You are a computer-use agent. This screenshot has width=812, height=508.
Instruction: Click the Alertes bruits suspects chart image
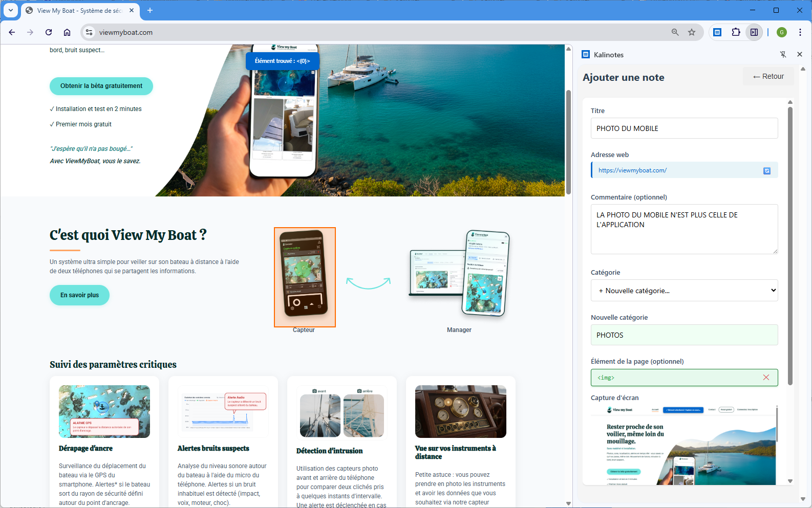223,411
